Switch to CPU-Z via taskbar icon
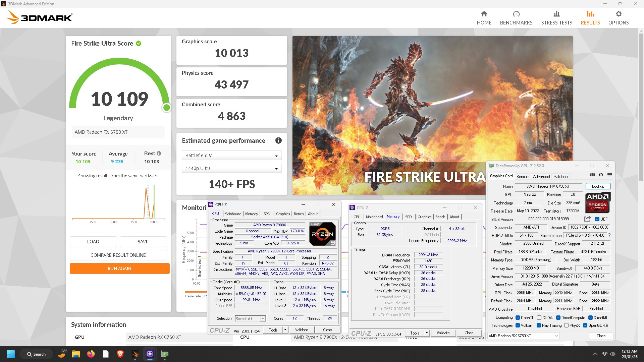 150,354
